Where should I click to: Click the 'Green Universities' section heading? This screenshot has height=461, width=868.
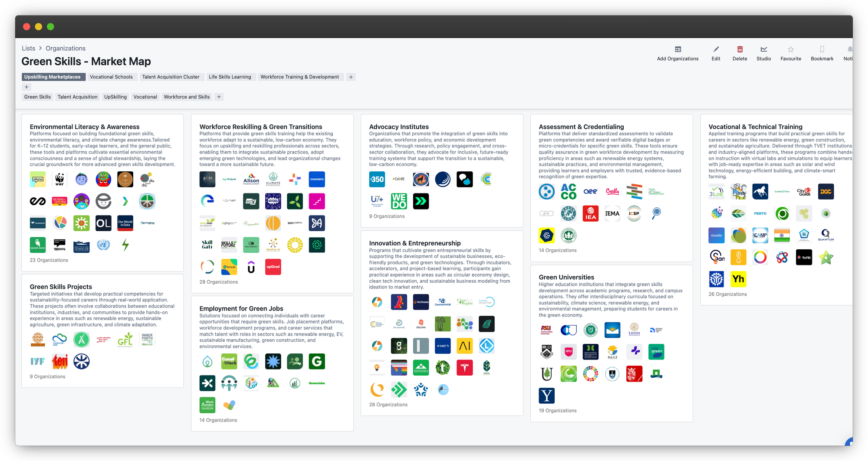click(566, 277)
